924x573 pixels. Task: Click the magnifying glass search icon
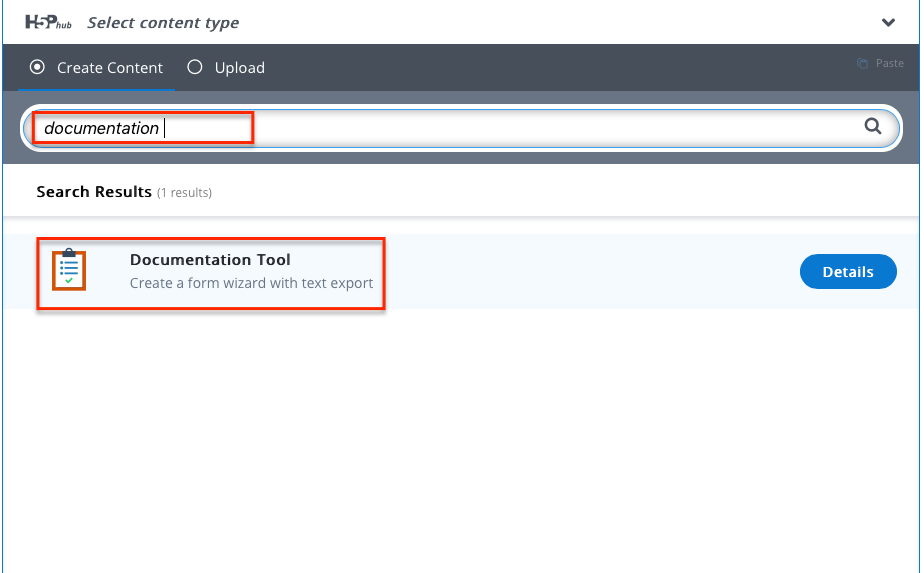[x=873, y=126]
